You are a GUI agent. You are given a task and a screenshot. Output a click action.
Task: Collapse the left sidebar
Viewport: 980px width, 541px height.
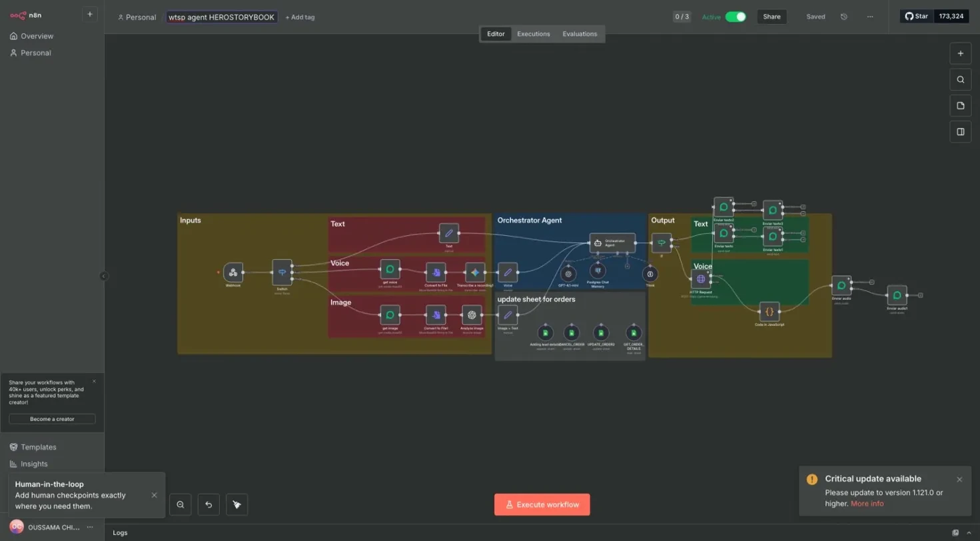point(103,276)
